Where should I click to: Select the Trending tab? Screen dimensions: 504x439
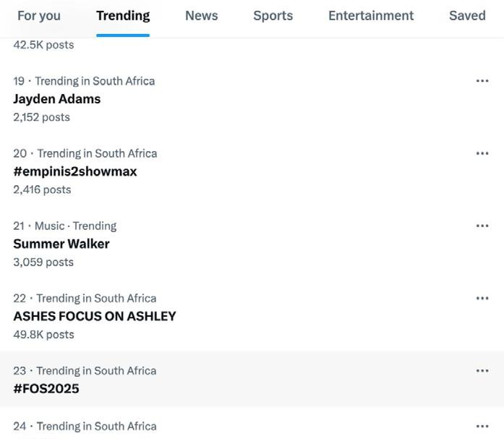(x=123, y=16)
